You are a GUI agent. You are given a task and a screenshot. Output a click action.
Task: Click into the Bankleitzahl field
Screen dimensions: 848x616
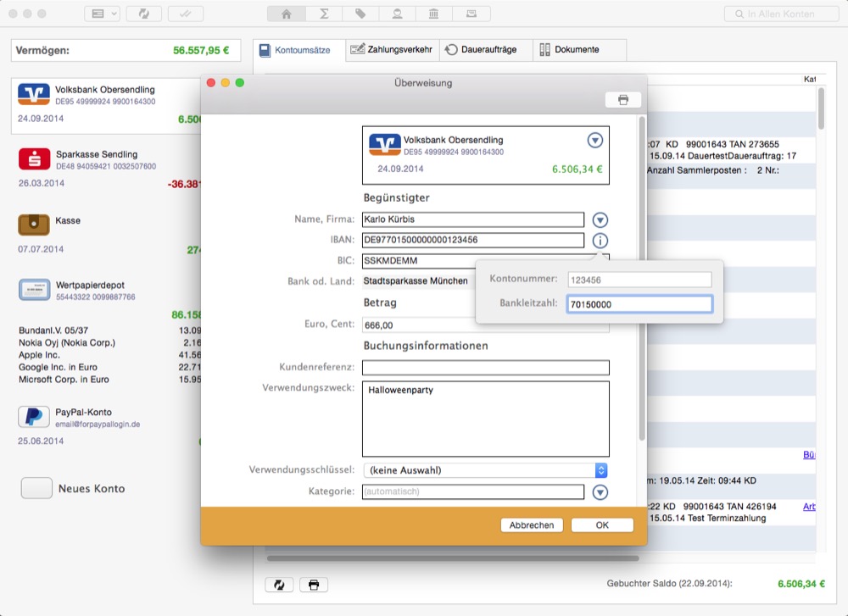639,304
